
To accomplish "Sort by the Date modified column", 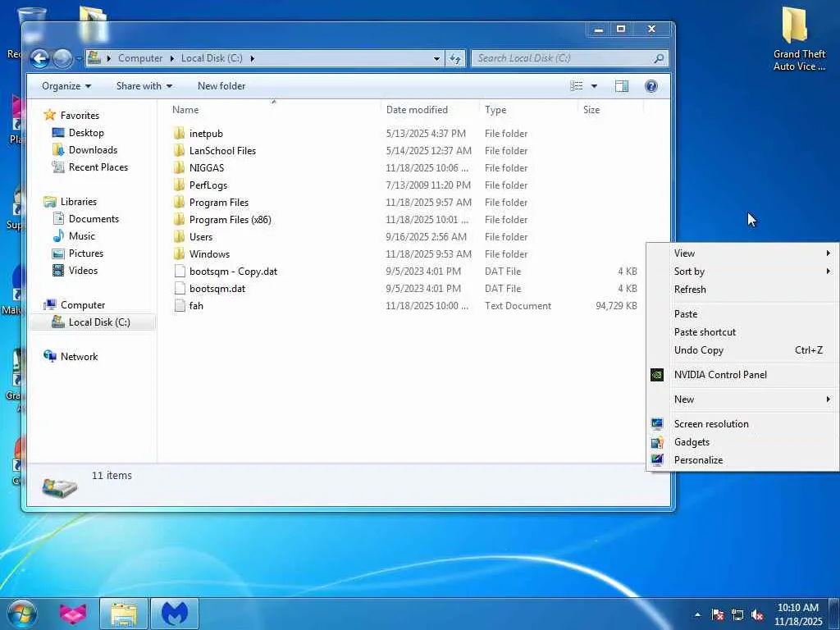I will tap(417, 110).
